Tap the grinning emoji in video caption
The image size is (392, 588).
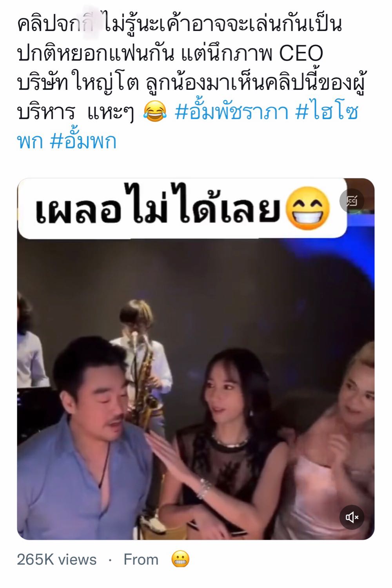308,207
